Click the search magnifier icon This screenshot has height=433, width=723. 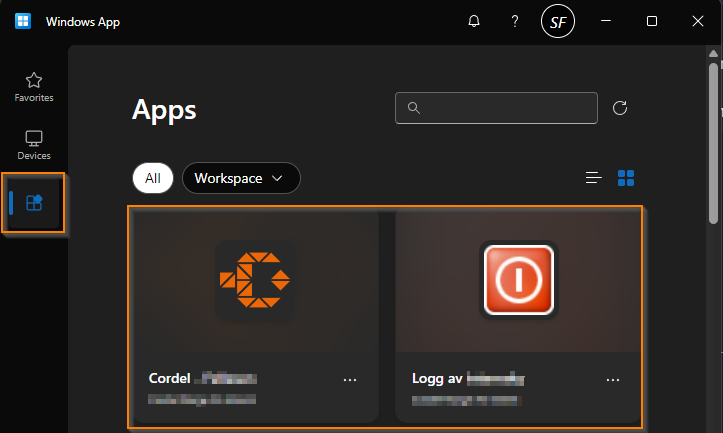click(414, 108)
